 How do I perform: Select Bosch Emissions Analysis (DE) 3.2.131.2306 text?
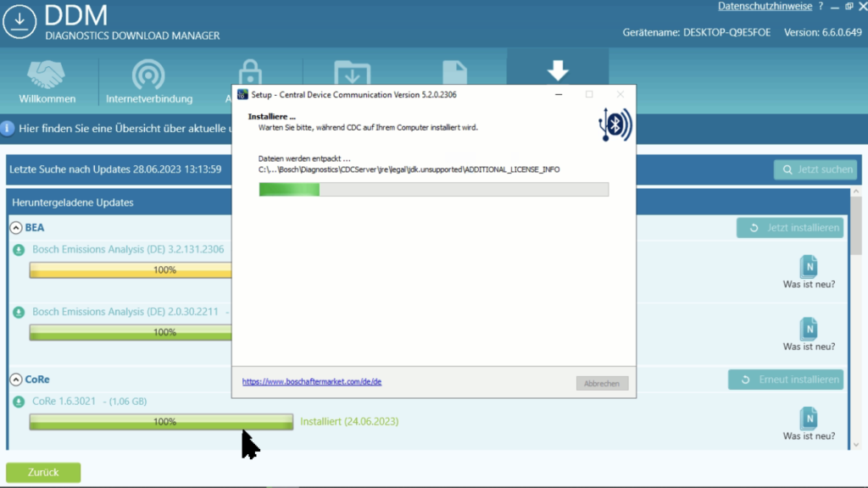coord(128,250)
